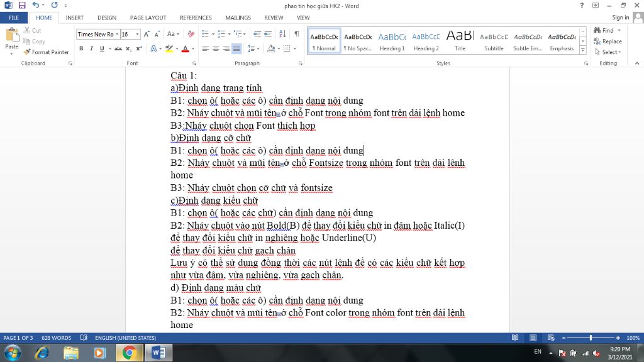Image resolution: width=644 pixels, height=362 pixels.
Task: Click the Redo/Repeat icon
Action: coord(54,5)
